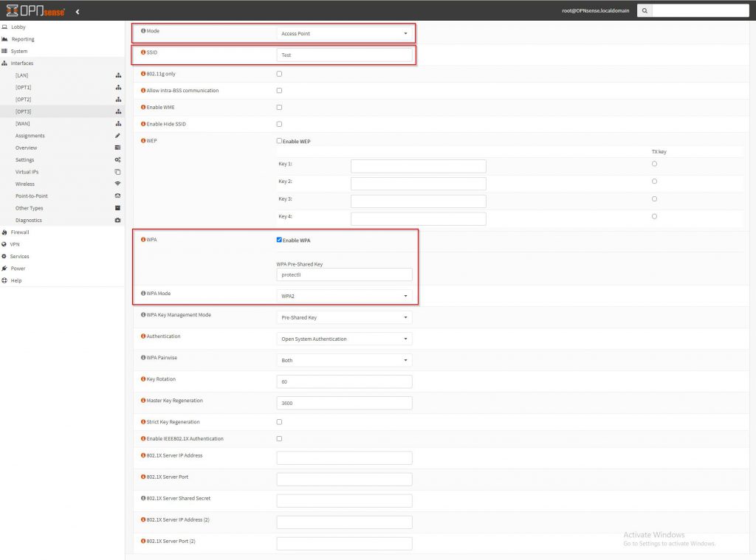Click the info icon next to SSID
The width and height of the screenshot is (756, 560).
[143, 52]
